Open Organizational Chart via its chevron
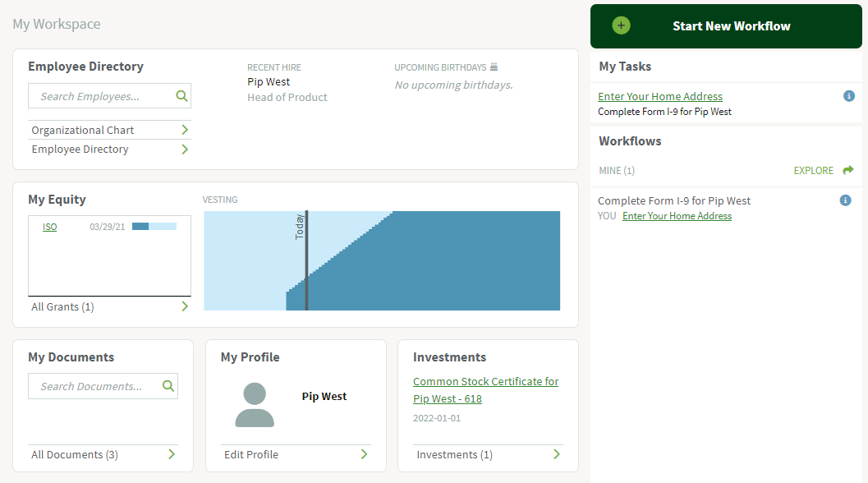The image size is (868, 483). 185,130
